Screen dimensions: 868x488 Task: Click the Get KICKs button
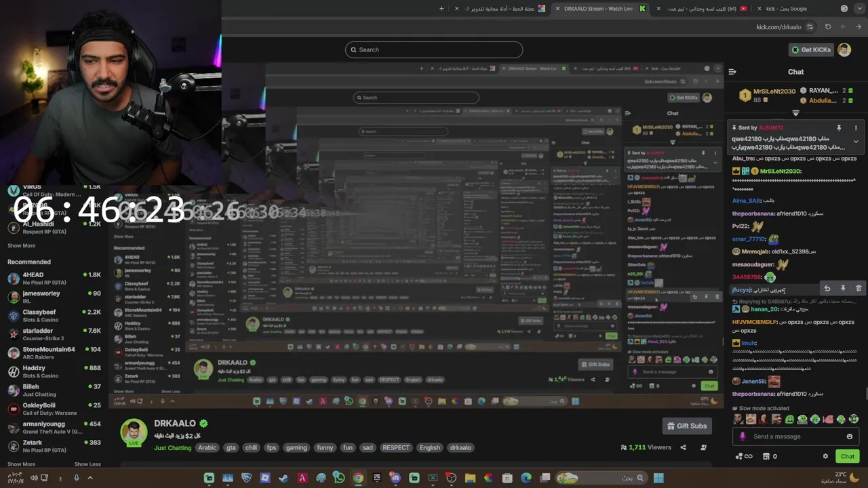(811, 49)
